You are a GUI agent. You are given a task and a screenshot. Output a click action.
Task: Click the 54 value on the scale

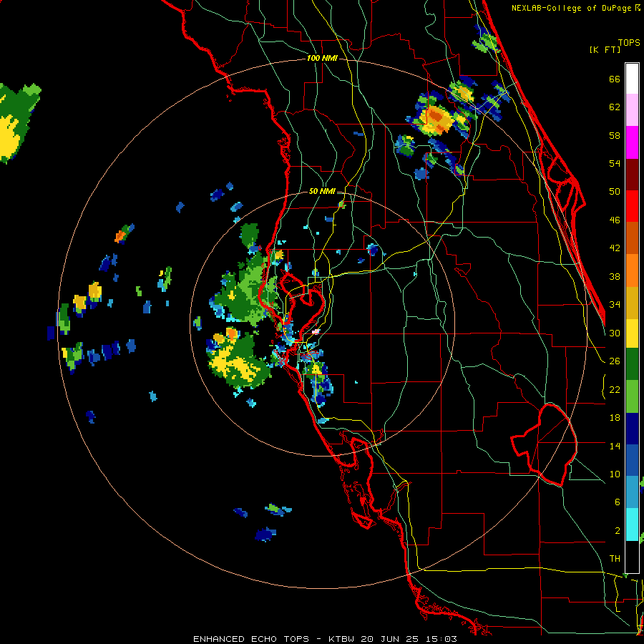click(x=615, y=164)
